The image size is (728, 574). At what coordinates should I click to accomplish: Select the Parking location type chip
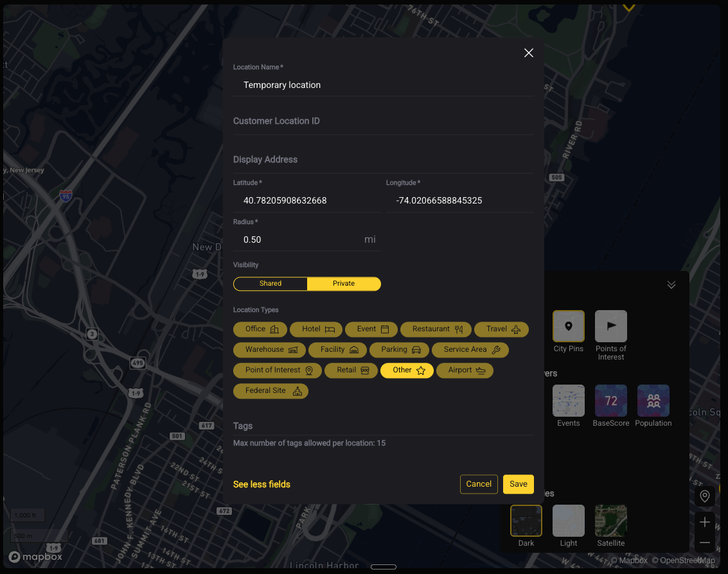[x=399, y=349]
